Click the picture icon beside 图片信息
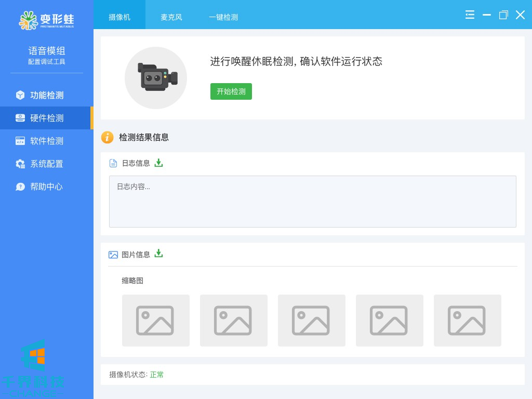 pos(113,255)
